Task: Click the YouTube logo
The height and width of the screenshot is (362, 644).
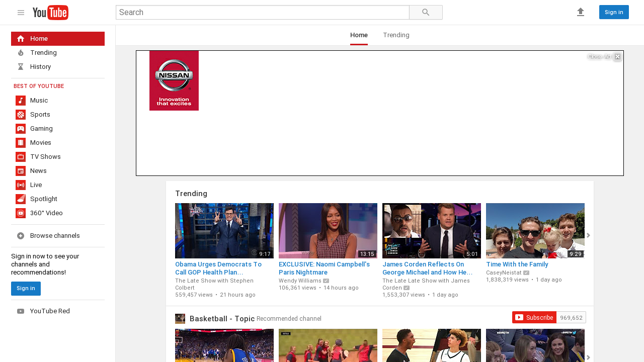Action: [50, 13]
